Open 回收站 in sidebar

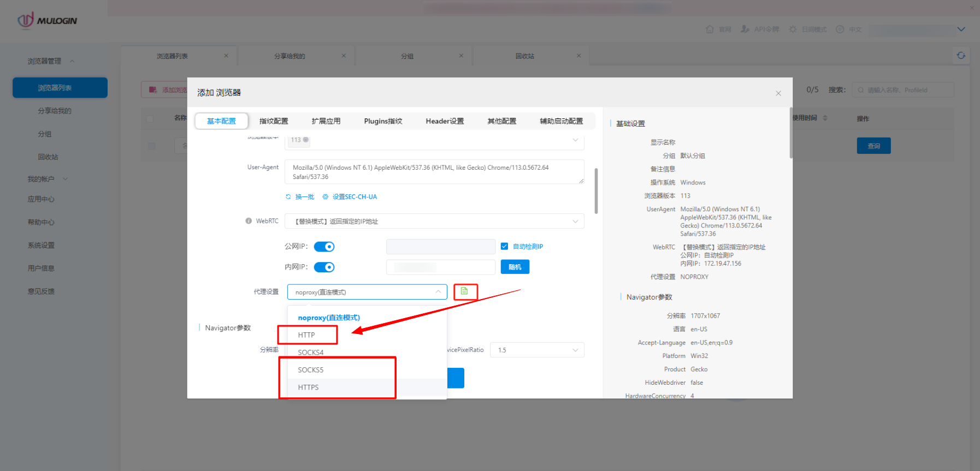click(x=48, y=157)
